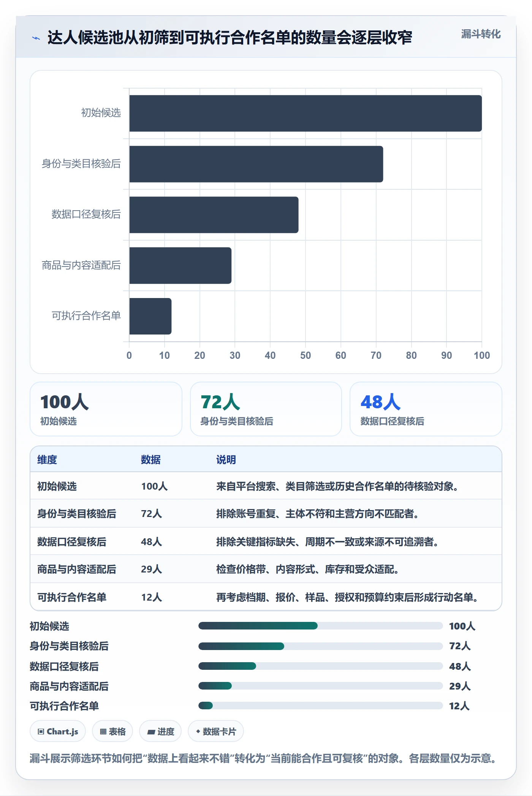Click the 可执行合作名单 chart bar
This screenshot has width=532, height=796.
150,316
